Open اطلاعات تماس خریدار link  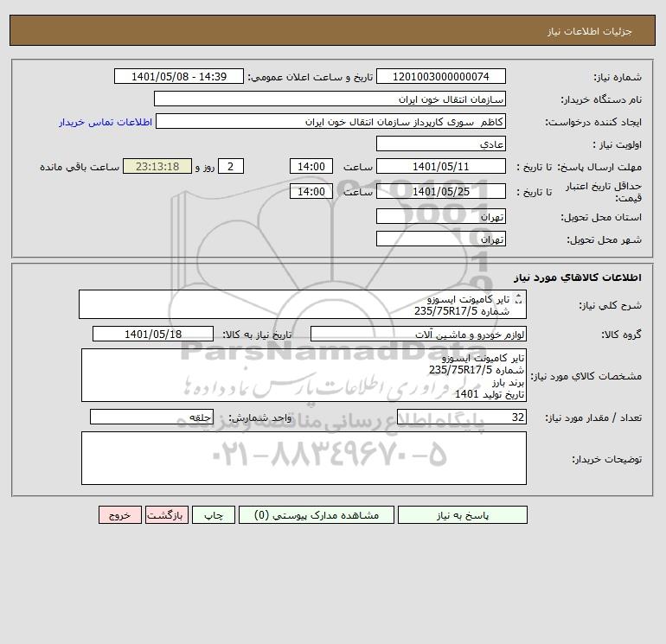[106, 122]
